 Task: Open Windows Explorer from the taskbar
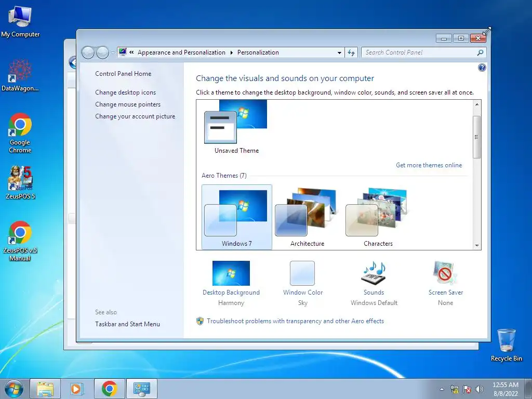point(46,389)
